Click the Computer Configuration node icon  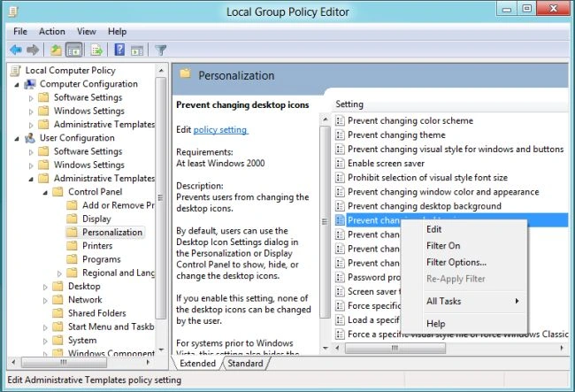tap(30, 84)
